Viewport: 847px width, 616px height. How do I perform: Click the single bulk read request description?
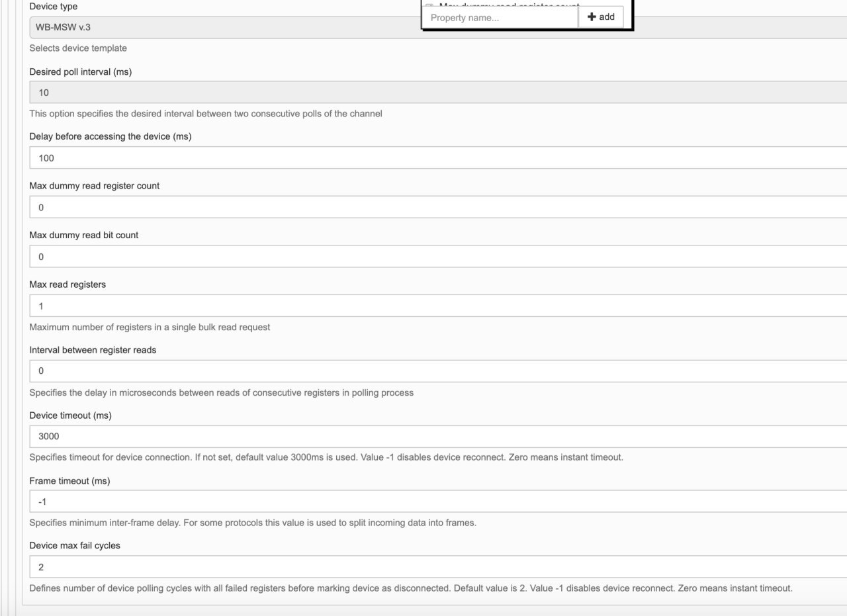(150, 328)
